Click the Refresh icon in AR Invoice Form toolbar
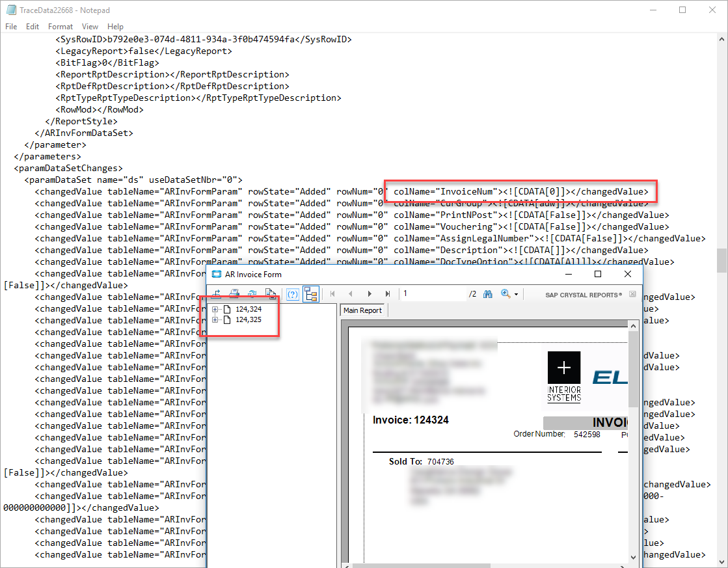Image resolution: width=728 pixels, height=568 pixels. [252, 294]
